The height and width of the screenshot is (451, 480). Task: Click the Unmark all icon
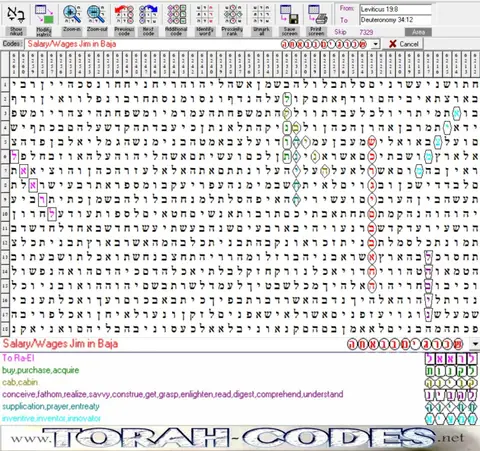(261, 15)
